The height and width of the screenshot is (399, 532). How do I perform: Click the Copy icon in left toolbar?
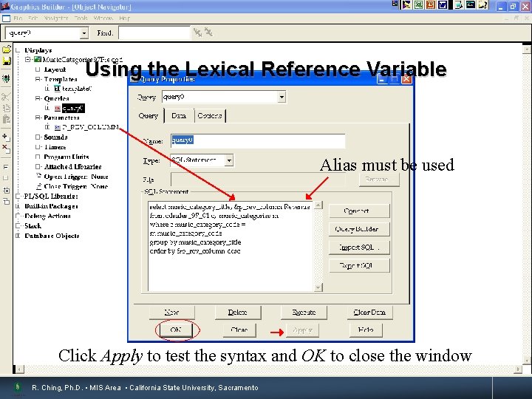pyautogui.click(x=6, y=108)
